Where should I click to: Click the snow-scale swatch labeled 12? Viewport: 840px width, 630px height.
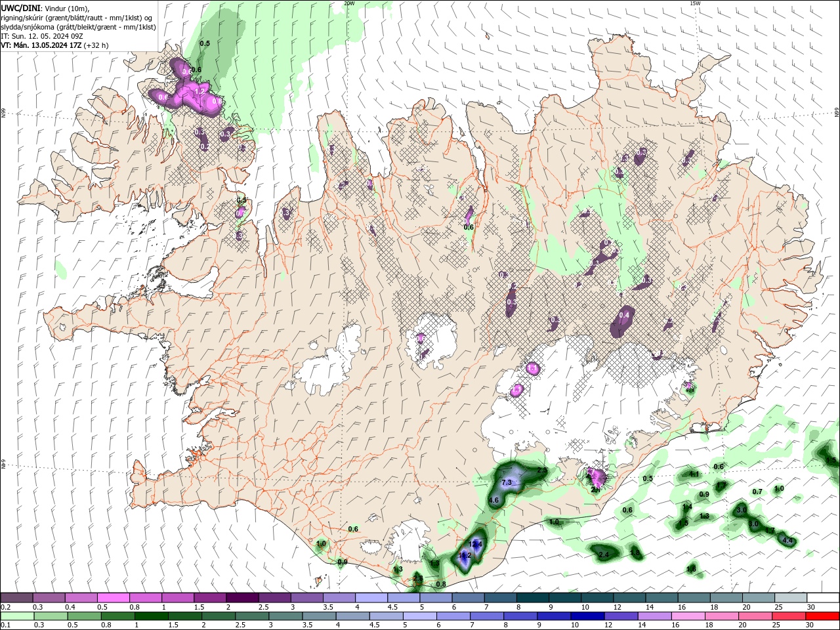[x=629, y=598]
